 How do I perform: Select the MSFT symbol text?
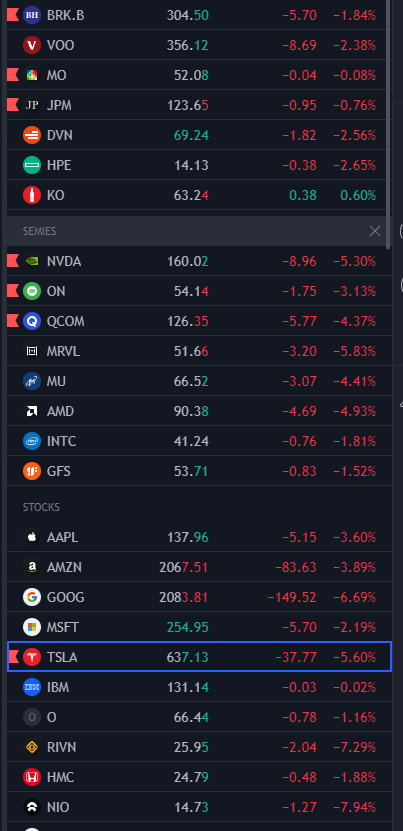(63, 627)
